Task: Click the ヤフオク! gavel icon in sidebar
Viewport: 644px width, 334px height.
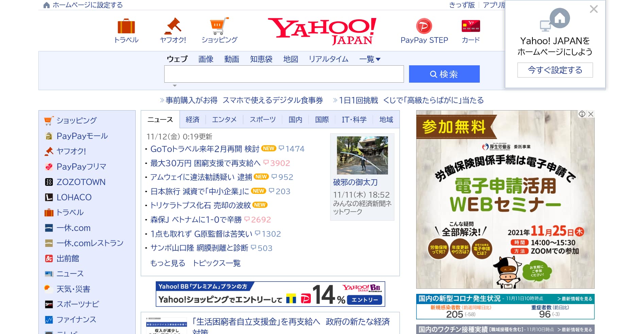Action: click(x=49, y=151)
